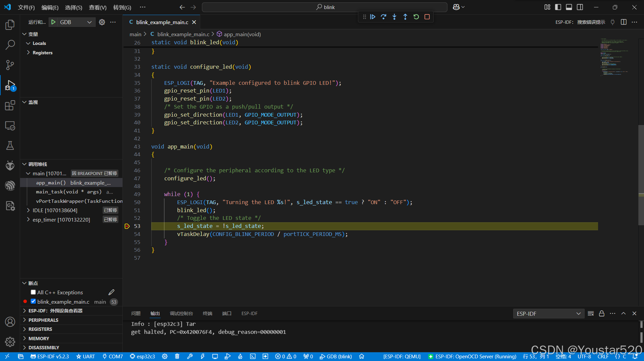Step out of the current function
This screenshot has width=644, height=361.
tap(405, 17)
